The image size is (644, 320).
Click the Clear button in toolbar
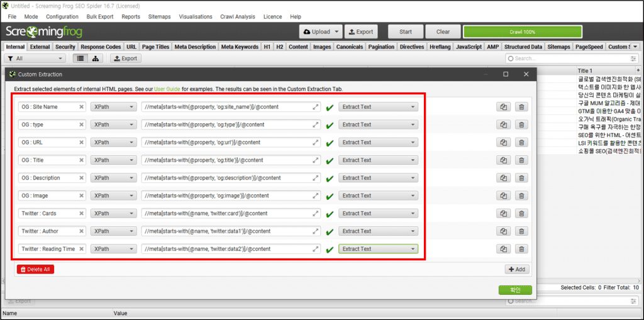(x=443, y=31)
